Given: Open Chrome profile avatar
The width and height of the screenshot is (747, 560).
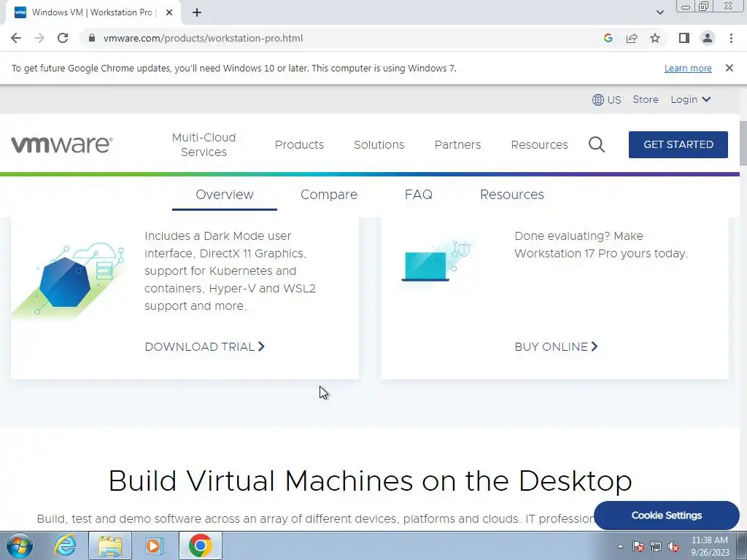Looking at the screenshot, I should [x=708, y=38].
